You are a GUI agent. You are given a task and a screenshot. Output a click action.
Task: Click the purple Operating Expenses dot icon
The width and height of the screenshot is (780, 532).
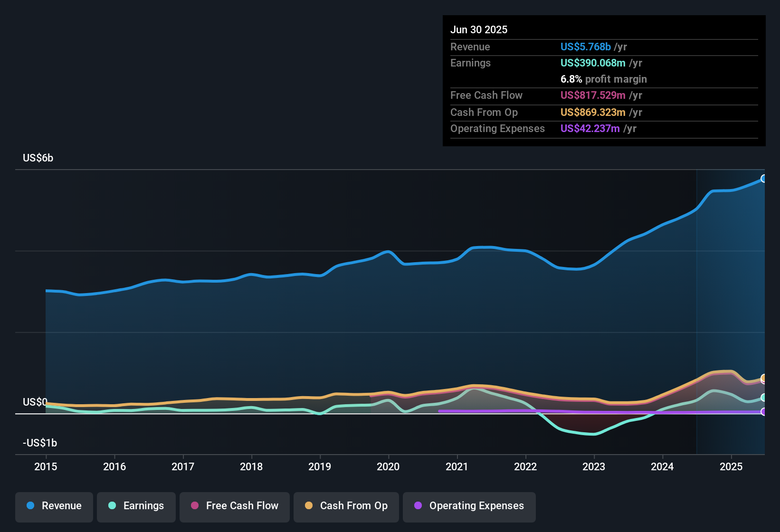click(x=418, y=506)
